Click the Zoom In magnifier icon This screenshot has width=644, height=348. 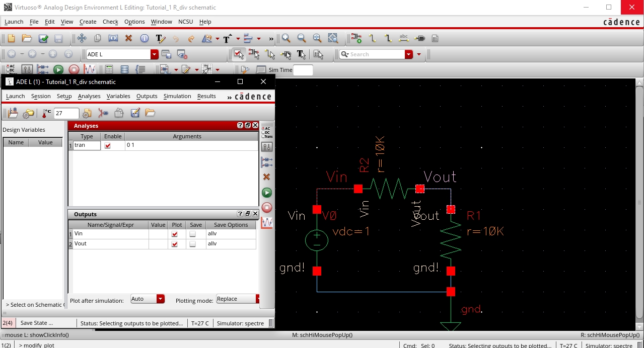pos(286,39)
